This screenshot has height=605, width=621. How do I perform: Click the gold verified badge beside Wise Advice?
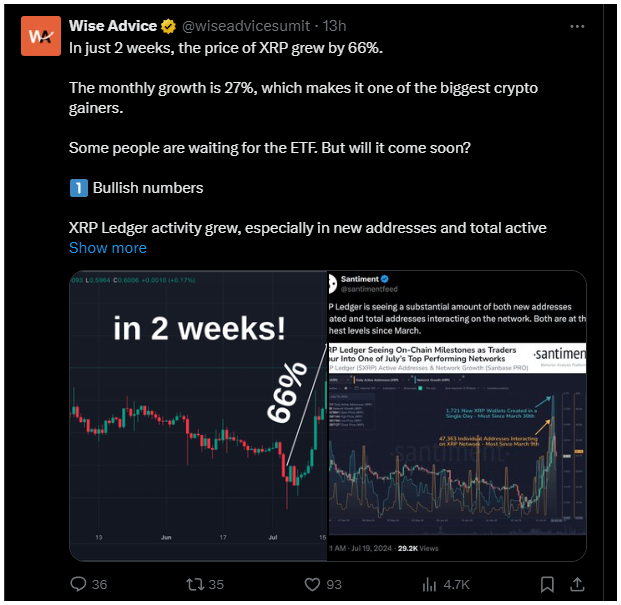169,27
